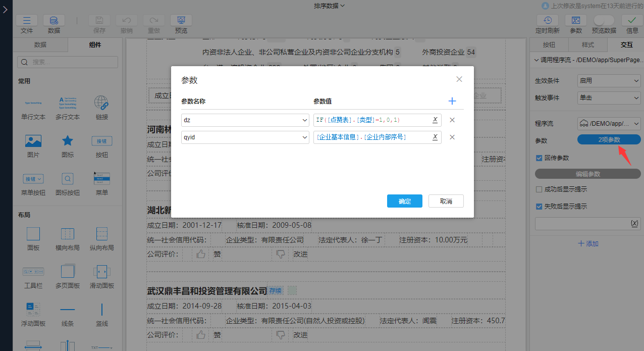The width and height of the screenshot is (644, 351).
Task: Disable 失败后显示提示 option
Action: 539,206
